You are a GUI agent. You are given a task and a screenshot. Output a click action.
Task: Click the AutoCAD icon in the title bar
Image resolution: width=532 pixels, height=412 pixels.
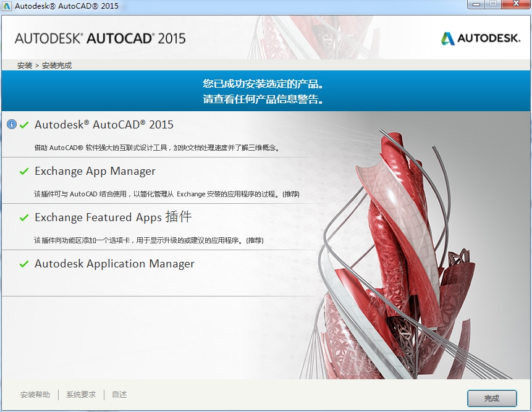(x=6, y=6)
